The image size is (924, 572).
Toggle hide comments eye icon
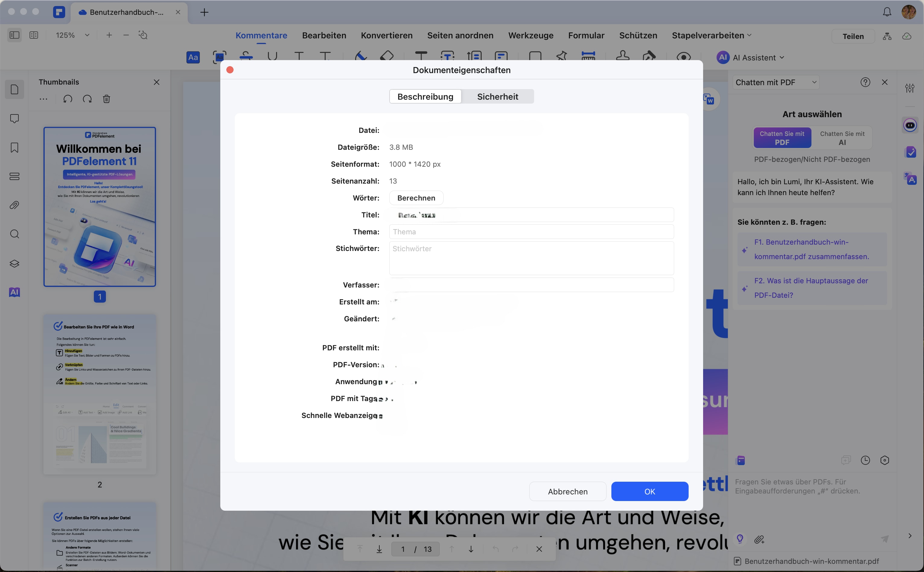point(684,57)
